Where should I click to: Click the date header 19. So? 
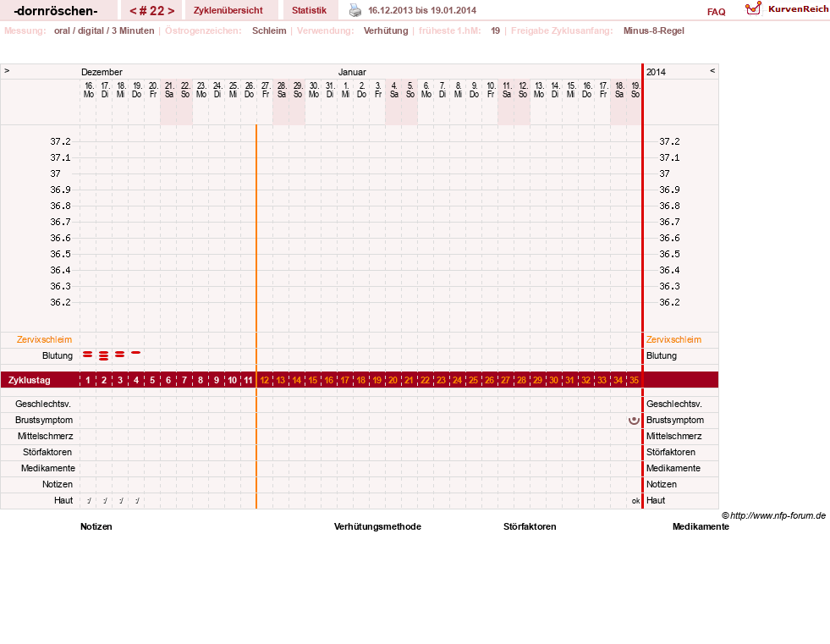point(635,90)
